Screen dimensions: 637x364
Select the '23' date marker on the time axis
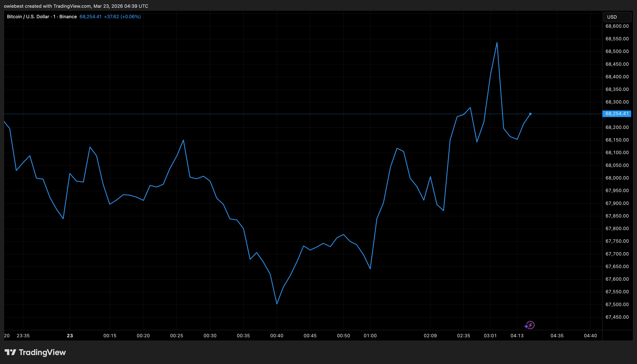coord(70,336)
